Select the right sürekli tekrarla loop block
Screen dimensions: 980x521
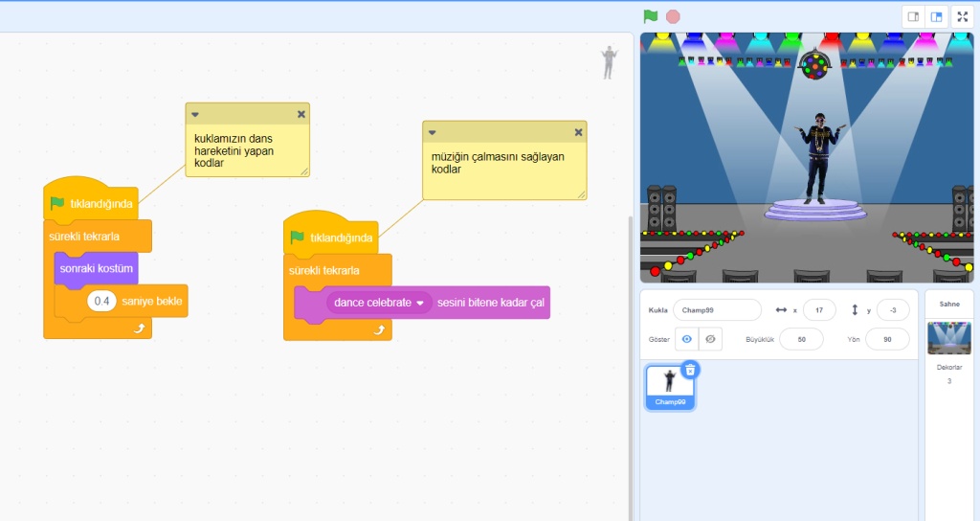[x=324, y=270]
